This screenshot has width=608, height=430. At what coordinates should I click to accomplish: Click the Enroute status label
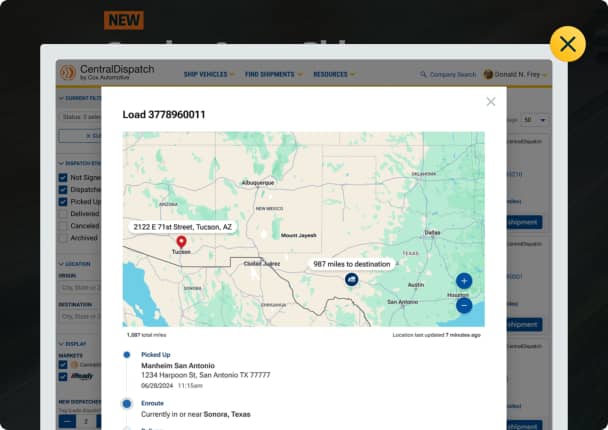point(152,403)
